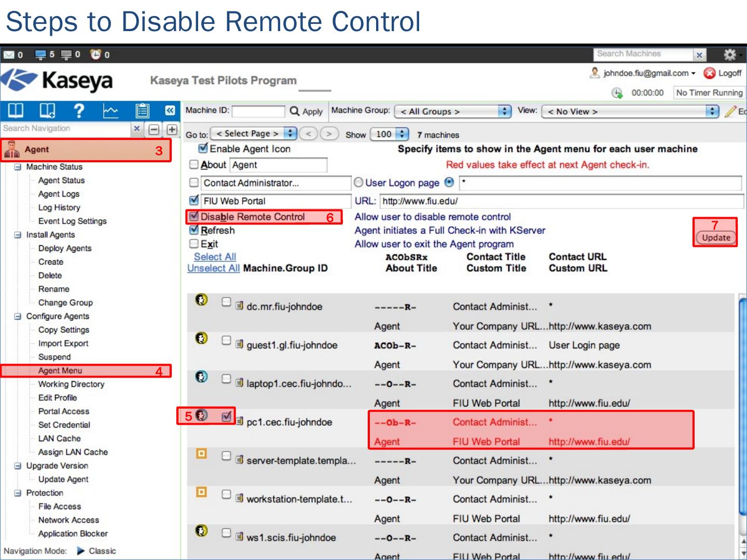Select the Agent module header

[x=36, y=150]
